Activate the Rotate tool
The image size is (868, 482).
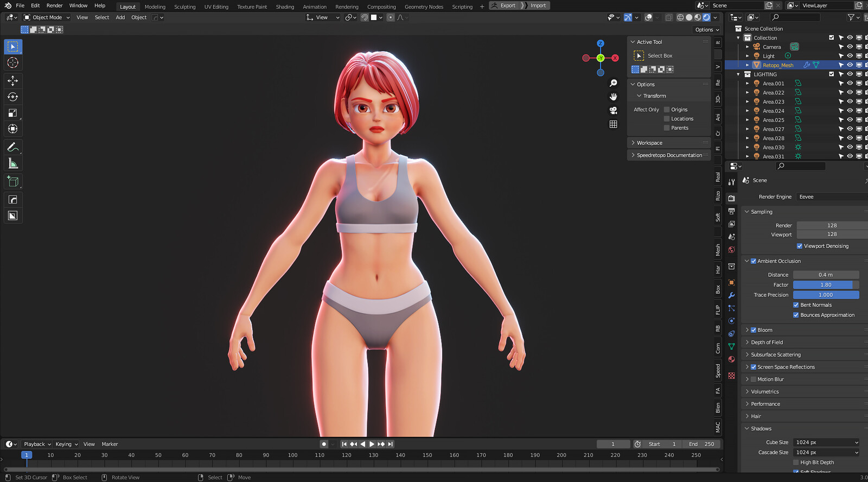(x=13, y=97)
